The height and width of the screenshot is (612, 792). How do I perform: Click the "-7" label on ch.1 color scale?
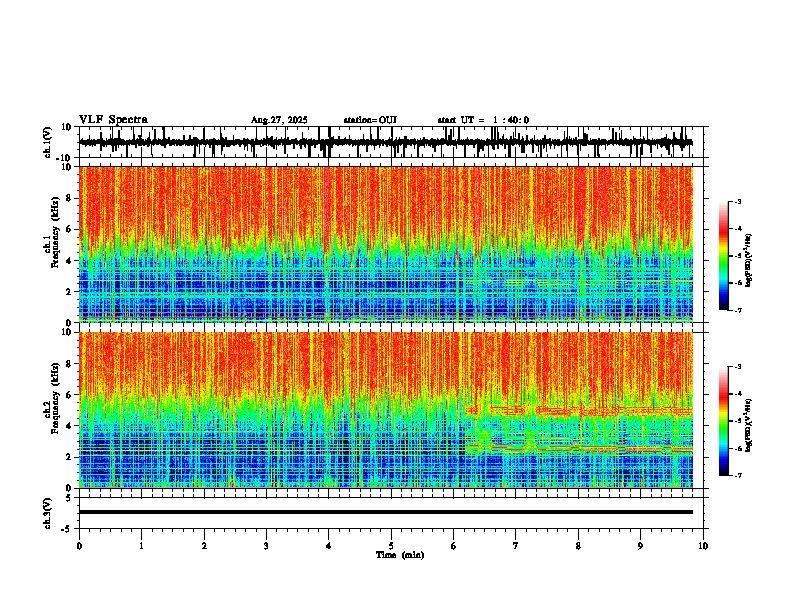click(738, 310)
